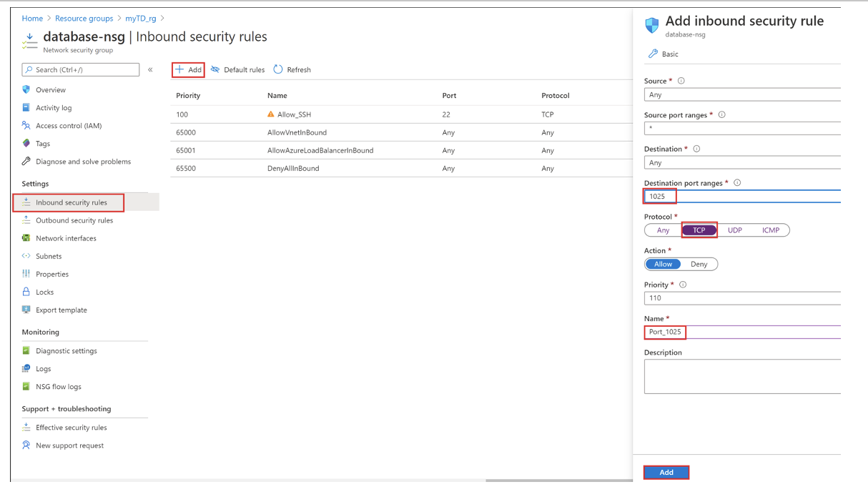
Task: Click the Allow_SSH rule row name
Action: (x=294, y=114)
